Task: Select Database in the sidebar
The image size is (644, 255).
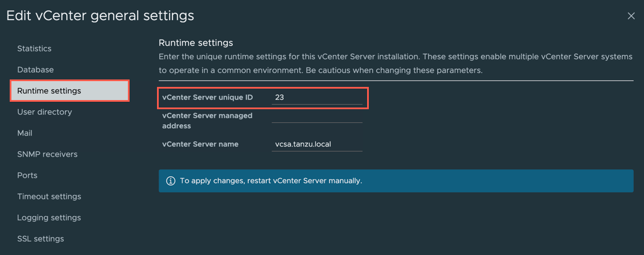Action: click(35, 70)
